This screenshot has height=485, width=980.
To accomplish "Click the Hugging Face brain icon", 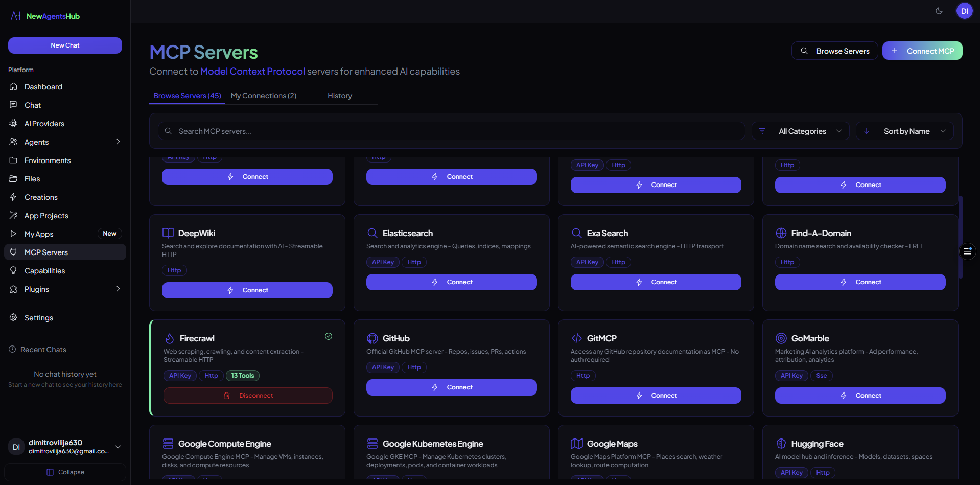I will point(781,444).
